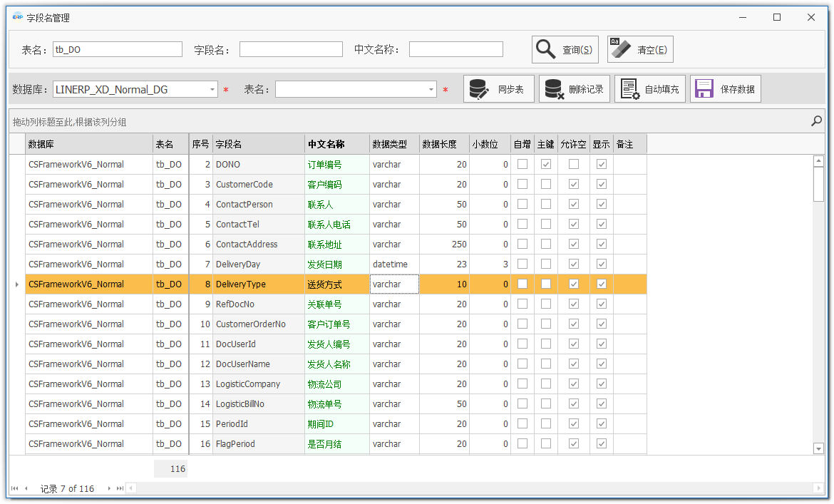
Task: Click the magnifier icon in the group panel
Action: click(x=816, y=121)
